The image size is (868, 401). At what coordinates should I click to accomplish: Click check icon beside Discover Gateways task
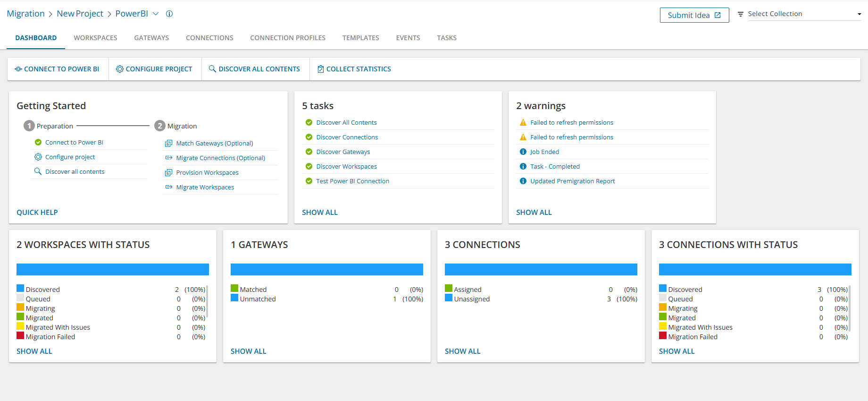(309, 152)
